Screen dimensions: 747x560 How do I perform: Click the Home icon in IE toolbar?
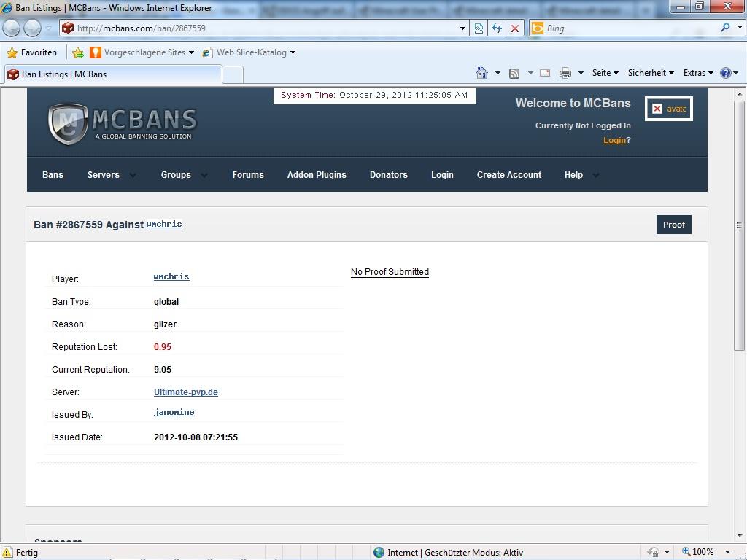(x=481, y=73)
